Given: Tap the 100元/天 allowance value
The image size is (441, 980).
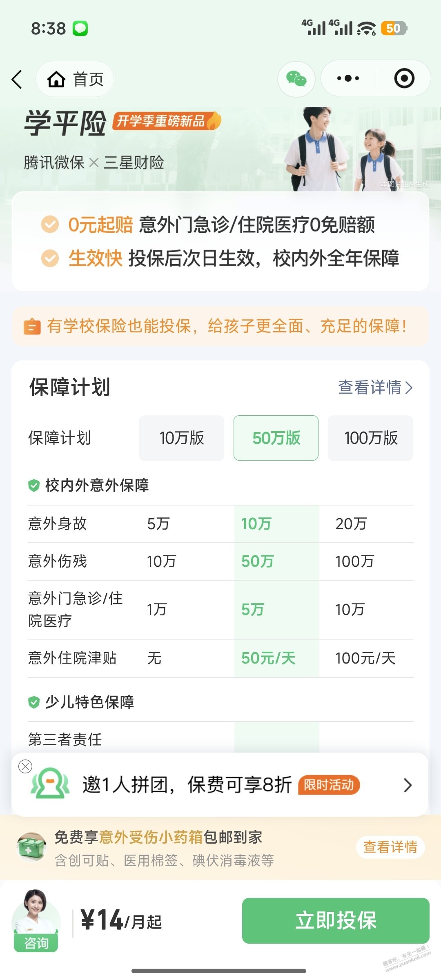Looking at the screenshot, I should coord(365,658).
